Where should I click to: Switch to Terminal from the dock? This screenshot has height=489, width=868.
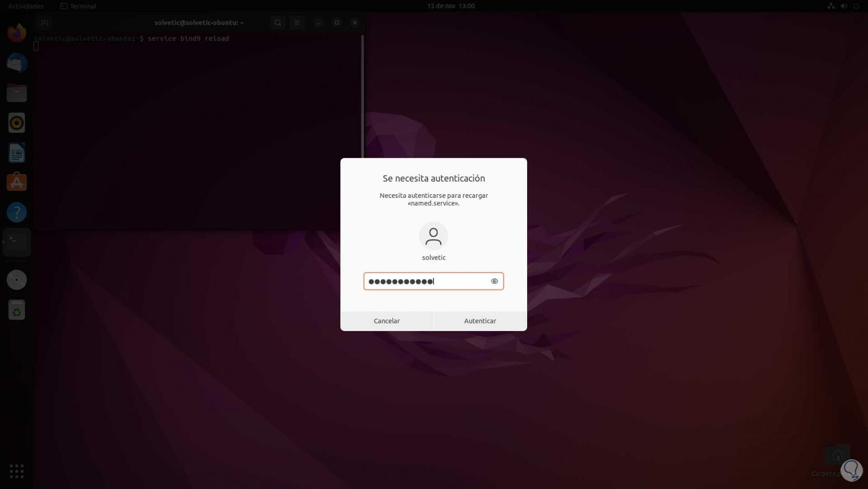coord(17,242)
